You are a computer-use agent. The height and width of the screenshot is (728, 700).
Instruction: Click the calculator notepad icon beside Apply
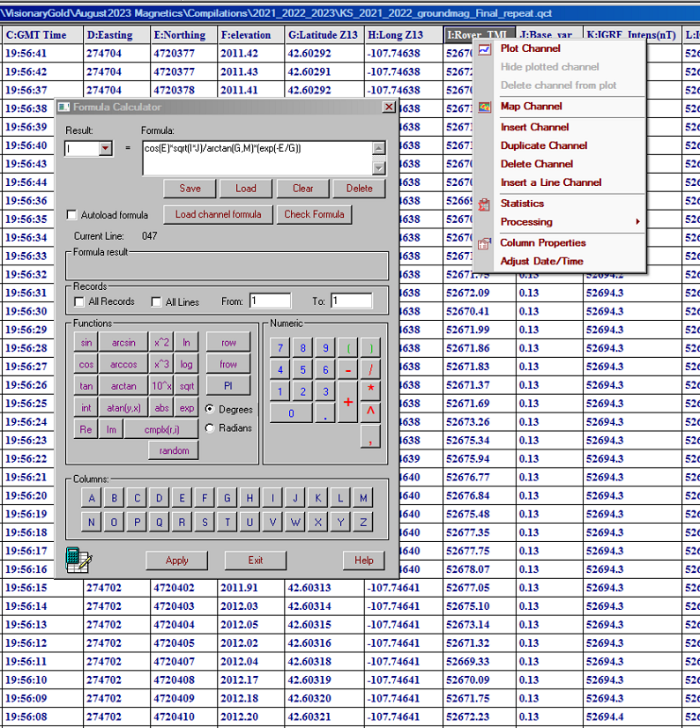coord(79,561)
